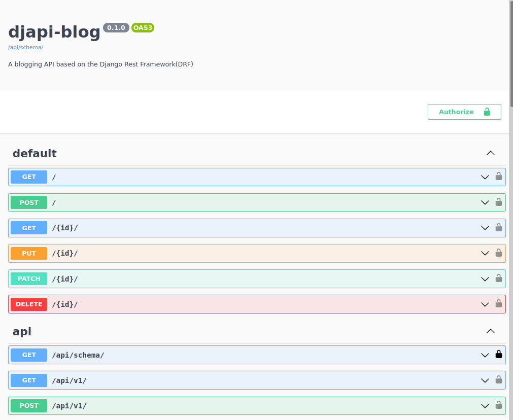Click the PUT method badge for /{id}/
Image resolution: width=513 pixels, height=420 pixels.
[x=29, y=253]
